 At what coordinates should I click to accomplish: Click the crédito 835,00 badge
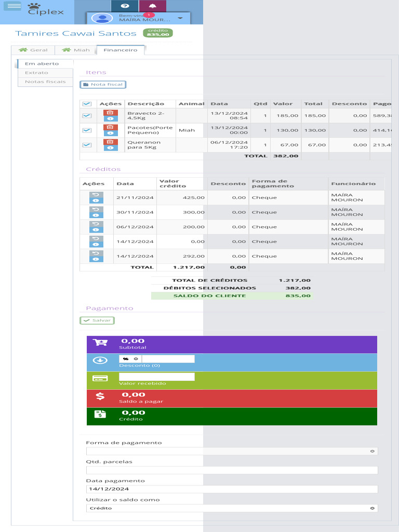(x=158, y=33)
